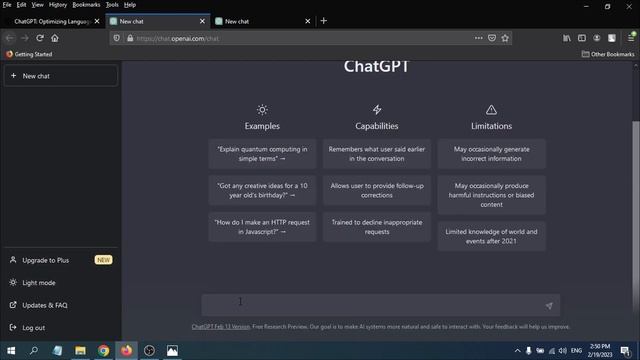Image resolution: width=640 pixels, height=360 pixels.
Task: Open Google Chrome from the taskbar
Action: [103, 351]
